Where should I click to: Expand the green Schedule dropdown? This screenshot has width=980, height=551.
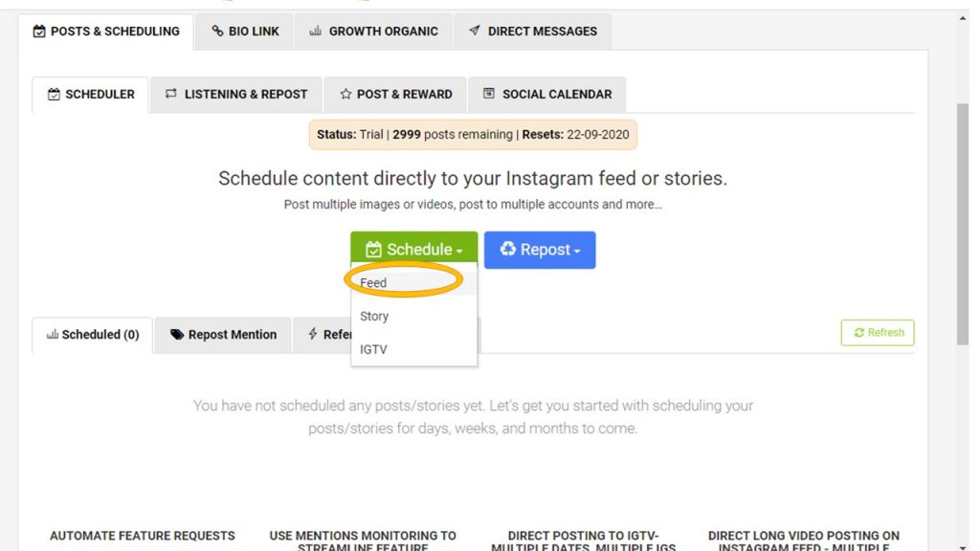point(413,250)
